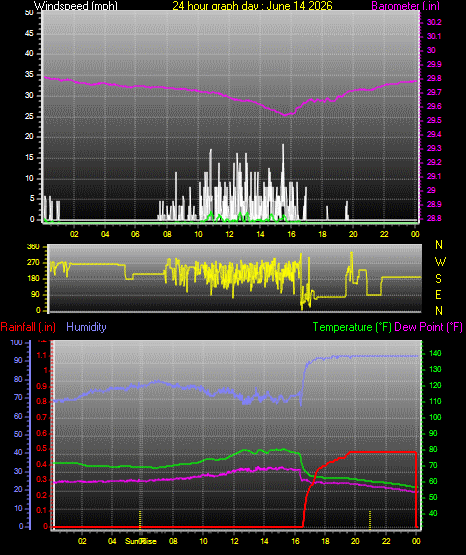Click the "S" compass direction label
Viewport: 466px width, 555px height.
(438, 279)
